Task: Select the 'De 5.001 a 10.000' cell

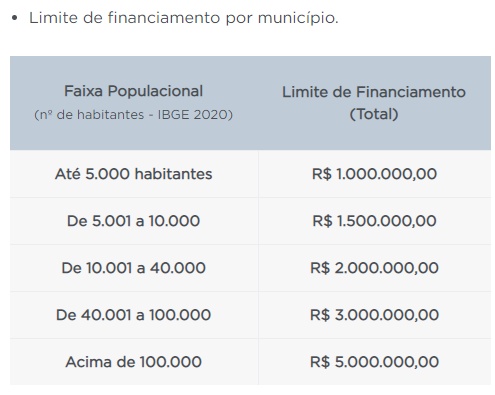Action: (x=134, y=221)
